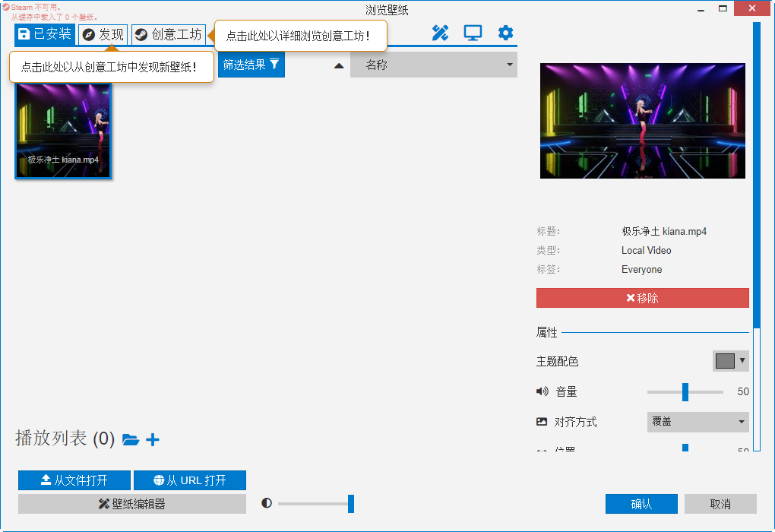Toggle the sort direction arrow

tap(339, 65)
